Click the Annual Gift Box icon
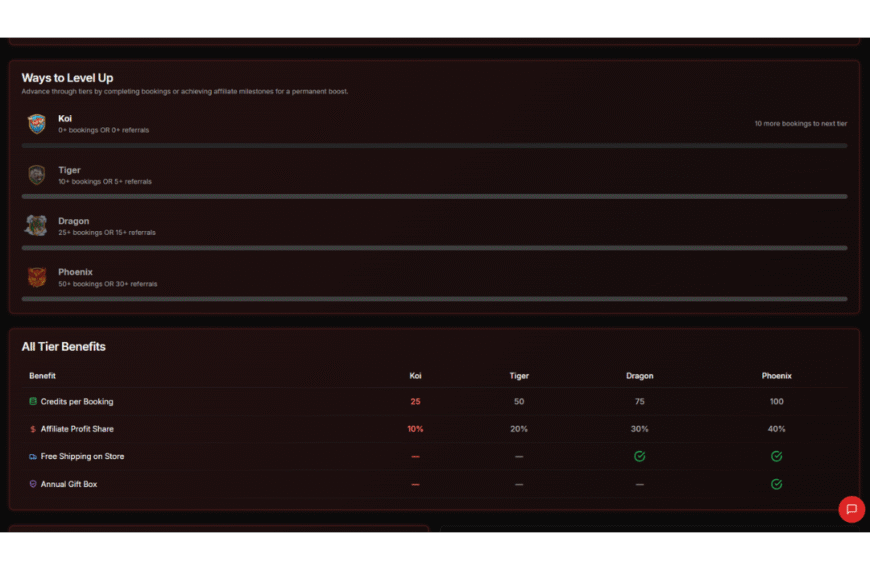Image resolution: width=870 pixels, height=570 pixels. click(x=33, y=484)
